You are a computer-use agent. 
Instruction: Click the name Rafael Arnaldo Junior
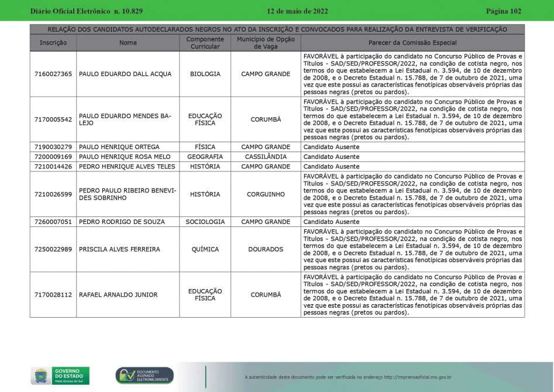pos(118,295)
